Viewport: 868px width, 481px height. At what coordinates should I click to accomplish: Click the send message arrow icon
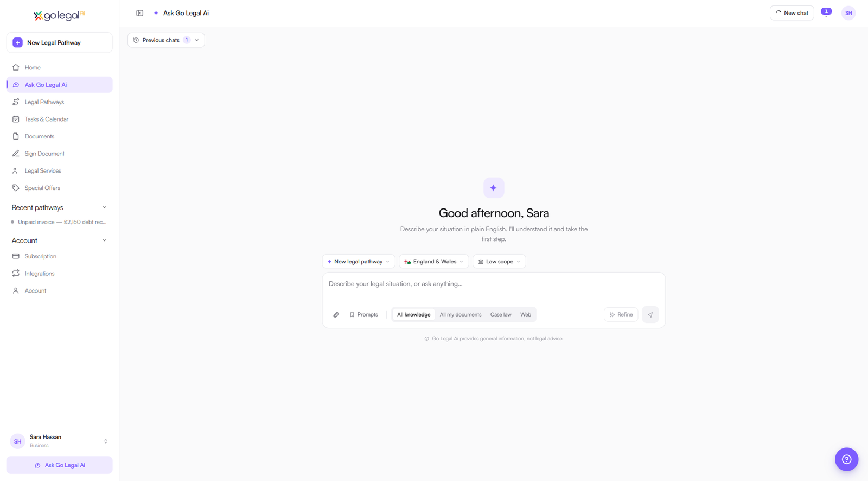pos(650,315)
